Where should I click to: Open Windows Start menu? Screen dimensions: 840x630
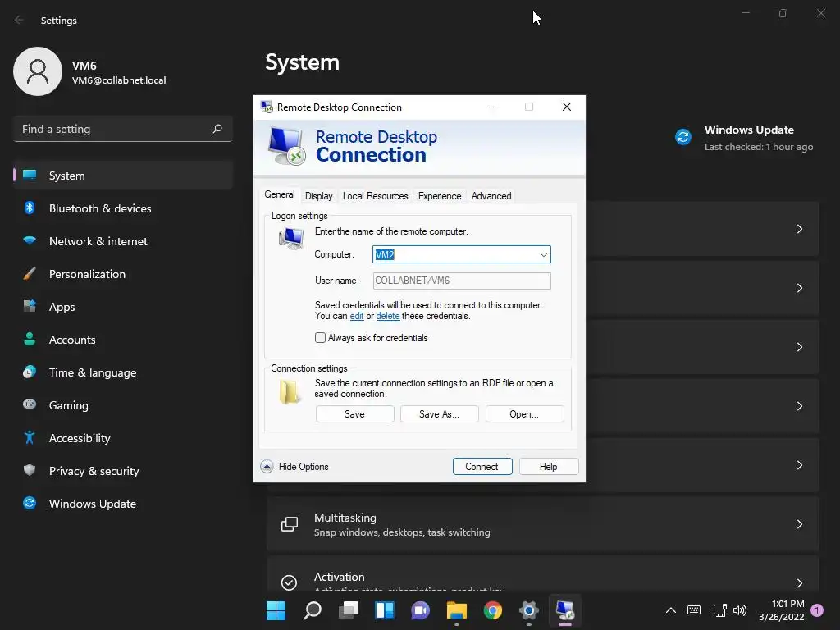tap(276, 610)
